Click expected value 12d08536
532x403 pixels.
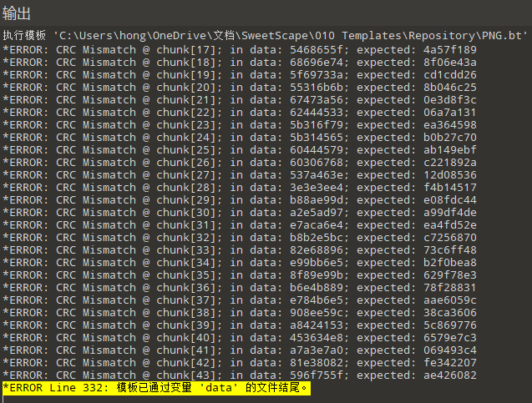450,175
